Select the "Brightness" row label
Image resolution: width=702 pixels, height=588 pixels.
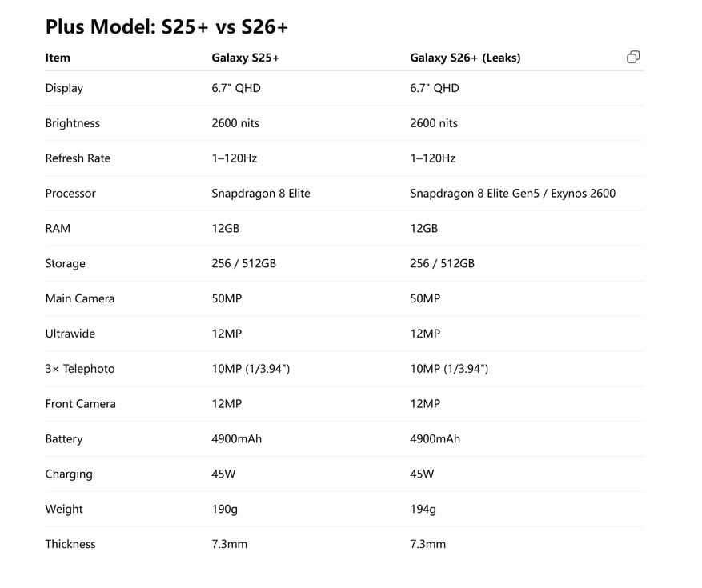(73, 123)
